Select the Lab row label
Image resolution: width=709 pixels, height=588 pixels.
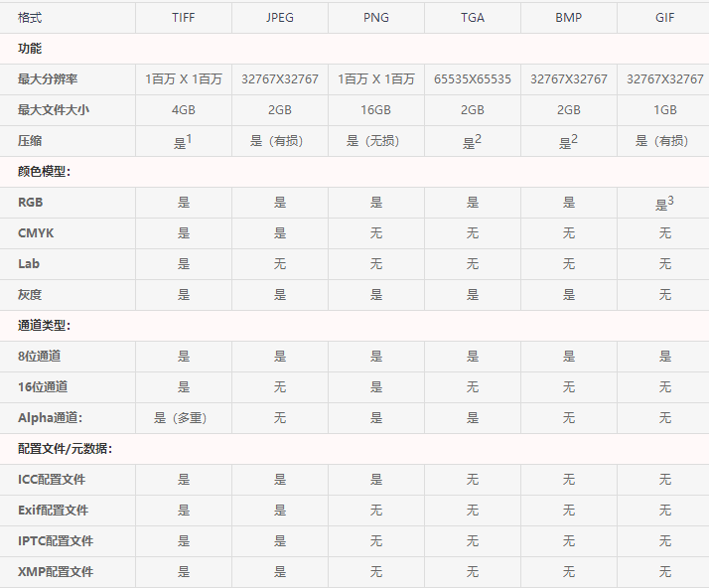click(x=29, y=263)
